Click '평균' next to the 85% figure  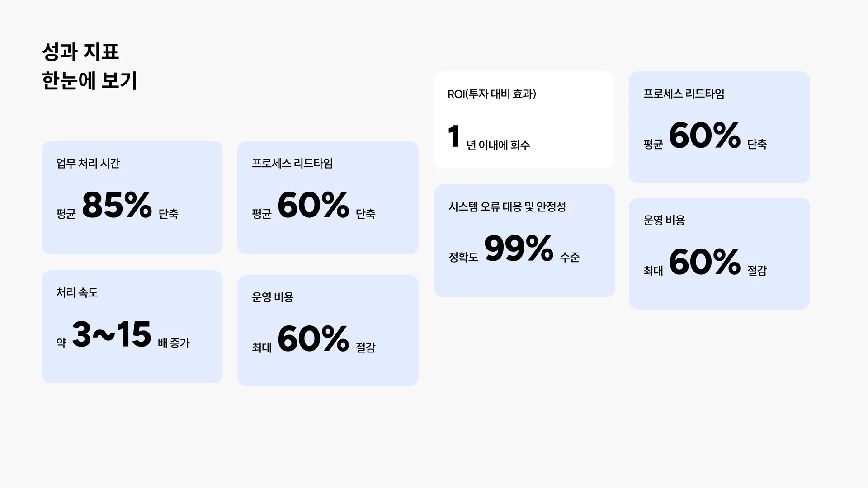[66, 214]
